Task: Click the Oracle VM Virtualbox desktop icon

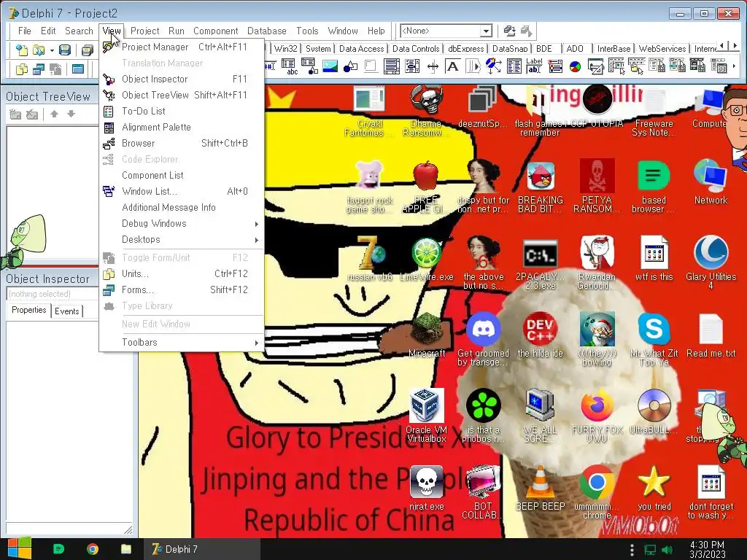Action: [426, 415]
